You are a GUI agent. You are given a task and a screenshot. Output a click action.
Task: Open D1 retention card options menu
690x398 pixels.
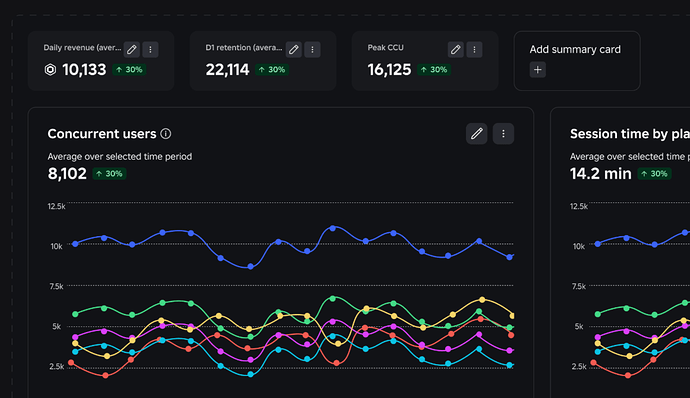(312, 50)
